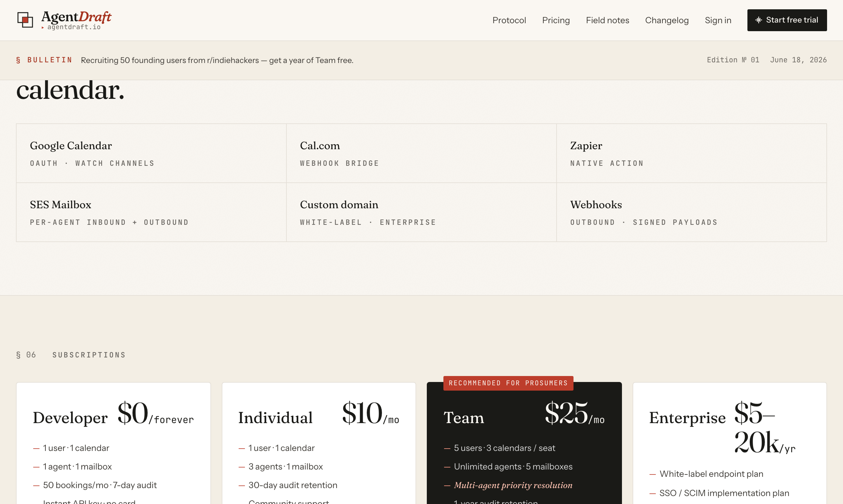843x504 pixels.
Task: Click 'Multi-agent priority resolution' italic feature
Action: point(513,485)
